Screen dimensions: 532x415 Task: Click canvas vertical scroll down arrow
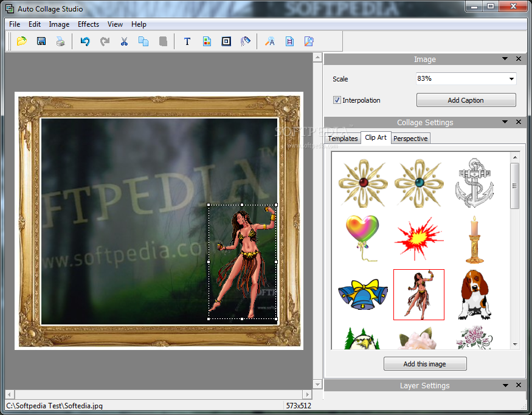317,385
